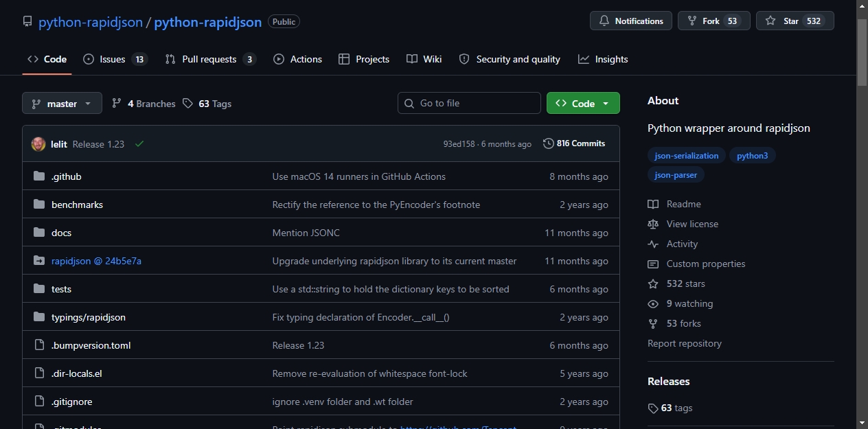Open 'Remove re-evaluation of whitespace font-lock' commit
The height and width of the screenshot is (429, 868).
[369, 373]
